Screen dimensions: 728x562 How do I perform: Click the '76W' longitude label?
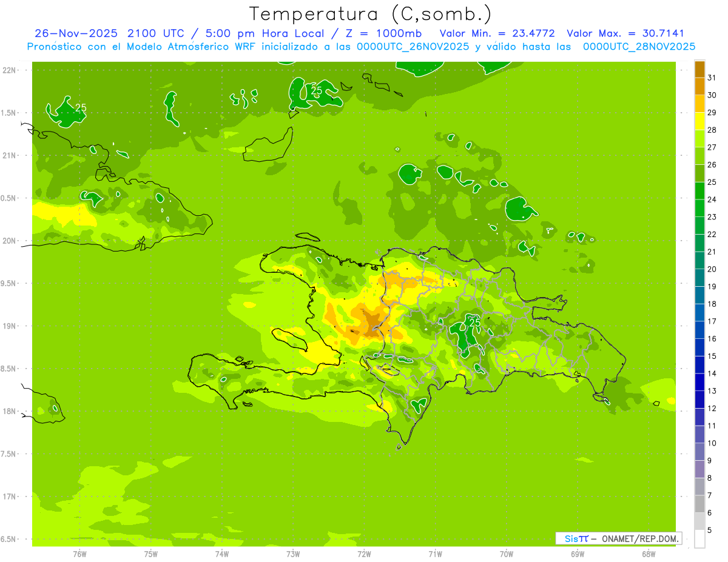click(x=79, y=554)
